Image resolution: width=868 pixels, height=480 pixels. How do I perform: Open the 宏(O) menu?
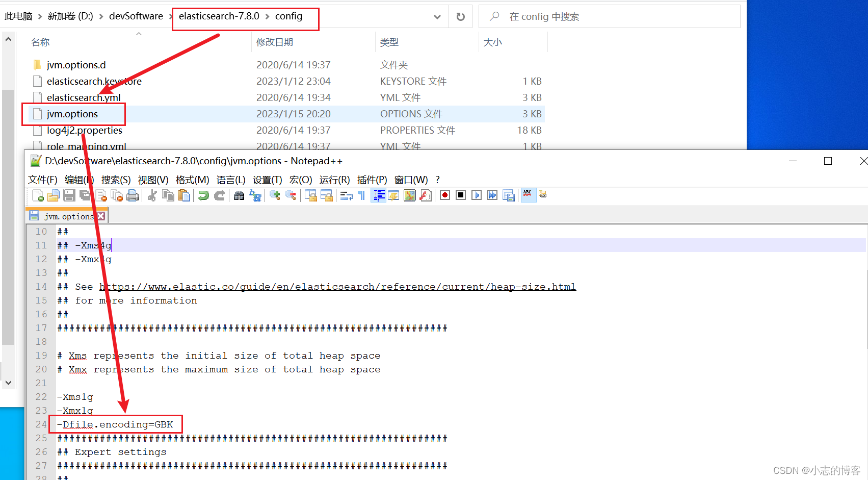point(301,180)
